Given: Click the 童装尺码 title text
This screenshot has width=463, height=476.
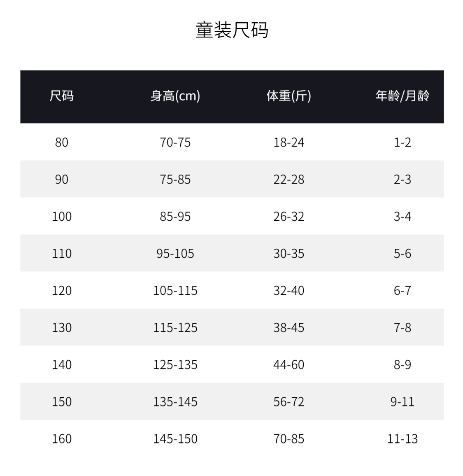Looking at the screenshot, I should pyautogui.click(x=232, y=30).
